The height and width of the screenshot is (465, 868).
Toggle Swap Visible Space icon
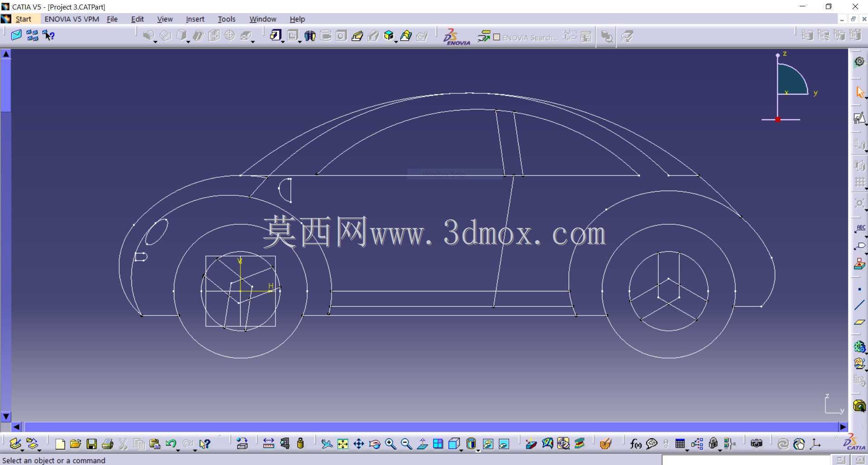click(x=504, y=444)
